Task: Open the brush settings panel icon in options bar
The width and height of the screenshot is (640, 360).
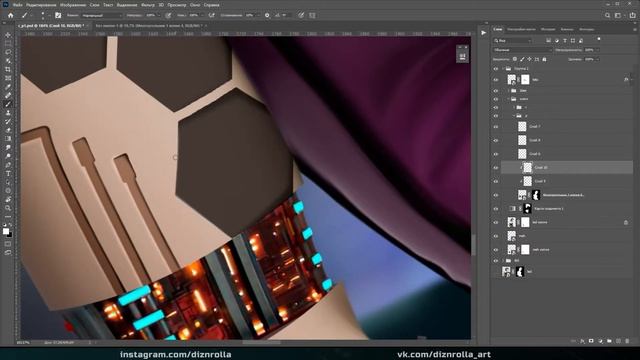Action: [58, 16]
